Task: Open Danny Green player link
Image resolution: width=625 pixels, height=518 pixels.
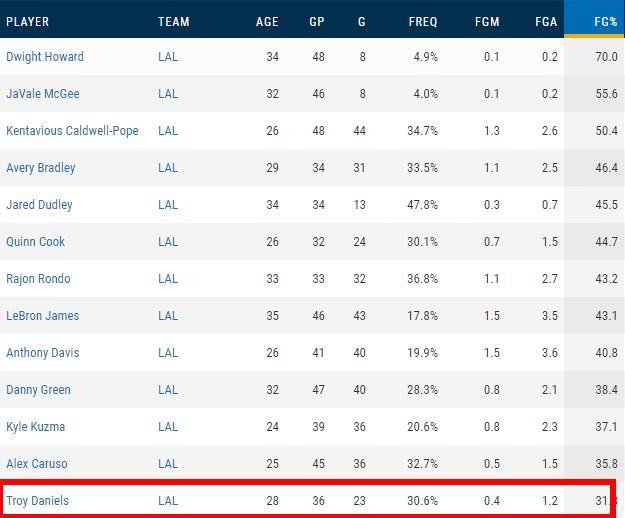Action: (38, 390)
